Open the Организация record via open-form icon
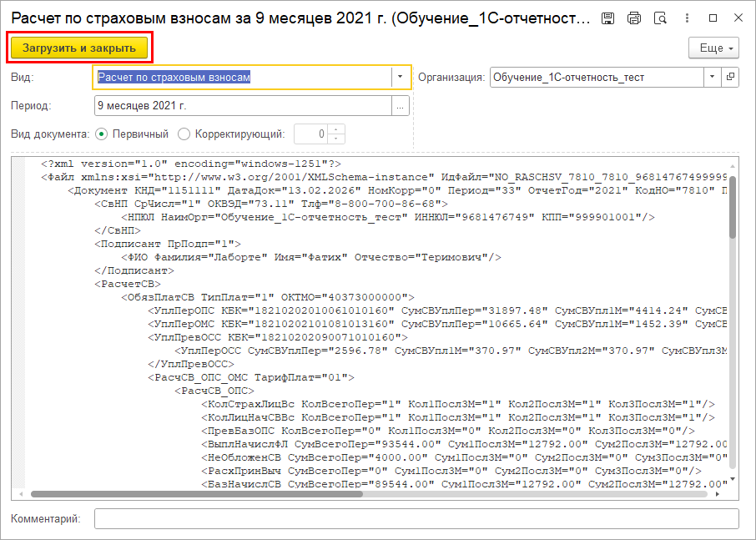This screenshot has width=756, height=540. click(731, 78)
